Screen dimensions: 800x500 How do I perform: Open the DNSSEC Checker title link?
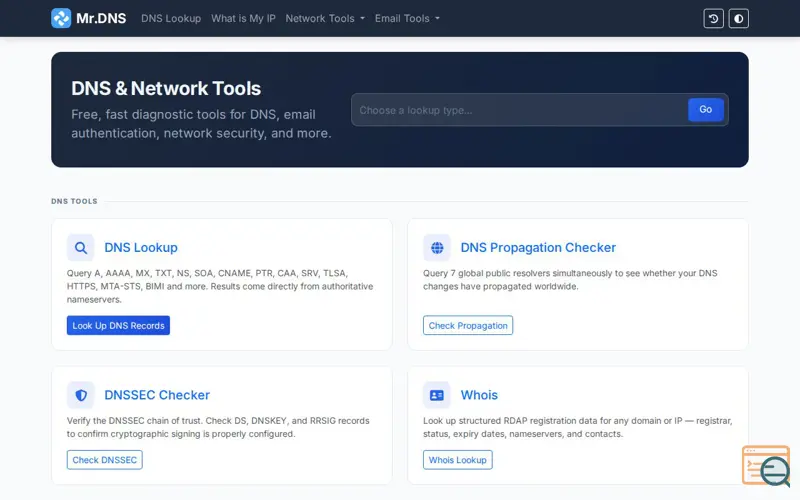tap(157, 395)
